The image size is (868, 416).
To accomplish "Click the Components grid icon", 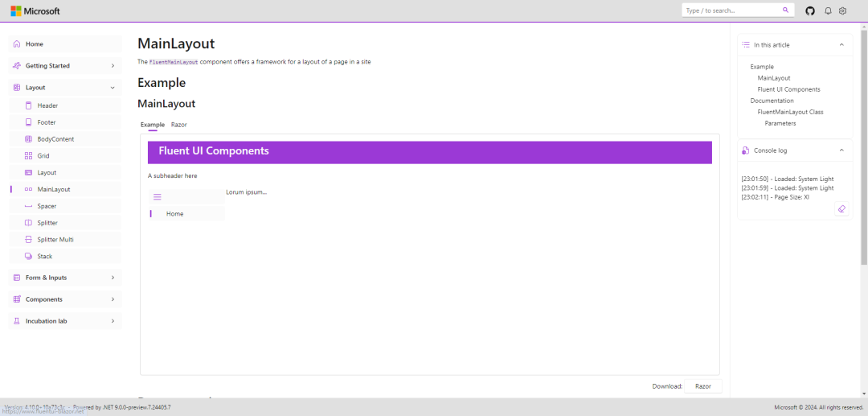I will pos(17,299).
